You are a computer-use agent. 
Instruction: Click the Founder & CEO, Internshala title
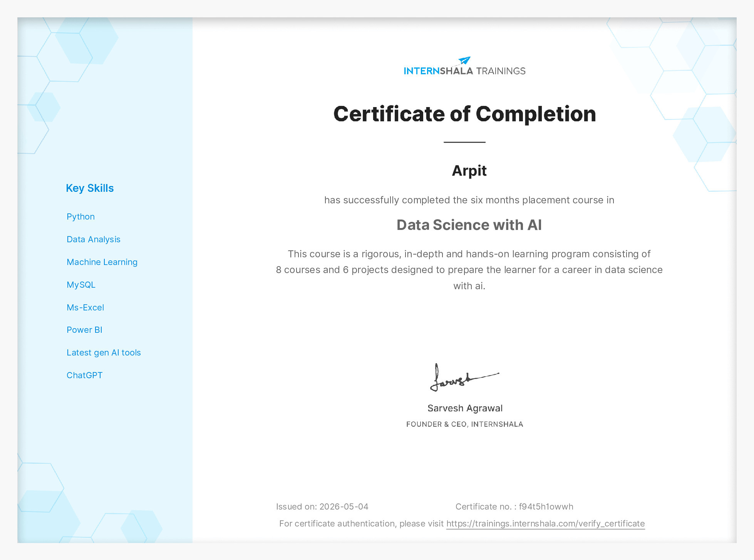(x=464, y=424)
